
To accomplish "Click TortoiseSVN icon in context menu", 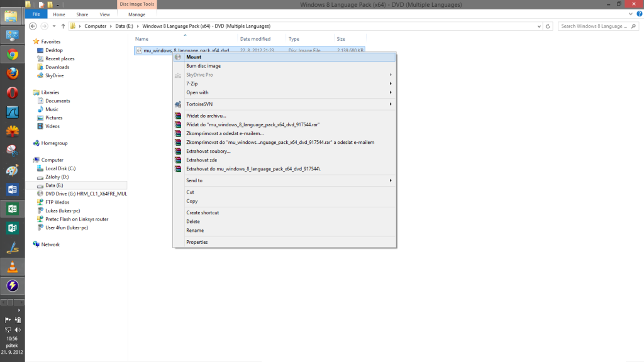I will 178,104.
